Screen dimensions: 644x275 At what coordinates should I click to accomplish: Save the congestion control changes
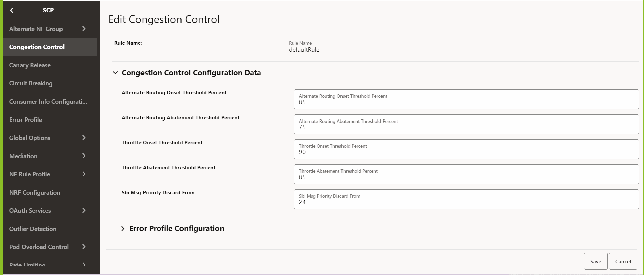[595, 261]
